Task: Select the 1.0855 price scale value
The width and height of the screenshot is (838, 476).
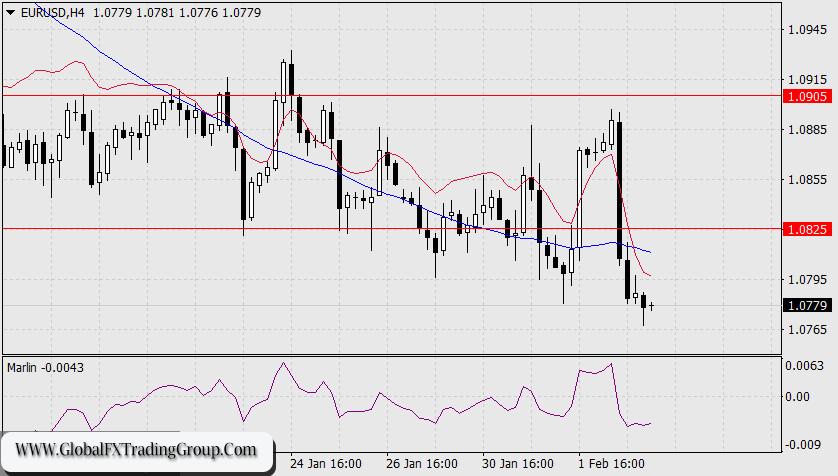Action: pyautogui.click(x=808, y=180)
